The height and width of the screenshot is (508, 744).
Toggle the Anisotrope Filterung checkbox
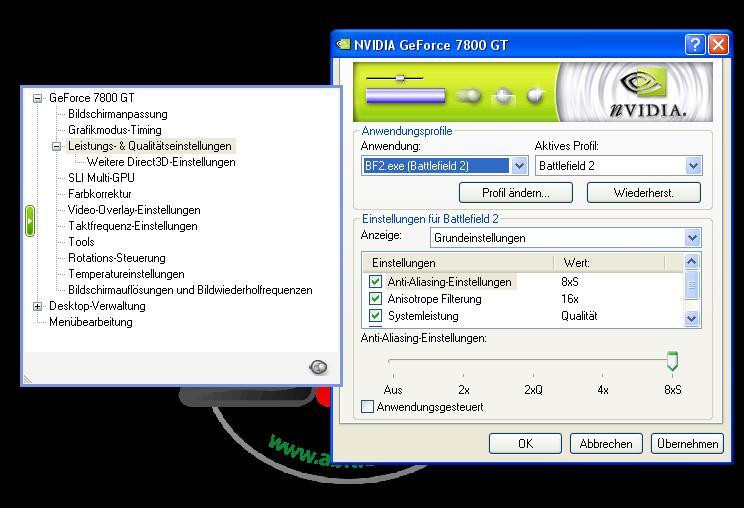click(375, 299)
